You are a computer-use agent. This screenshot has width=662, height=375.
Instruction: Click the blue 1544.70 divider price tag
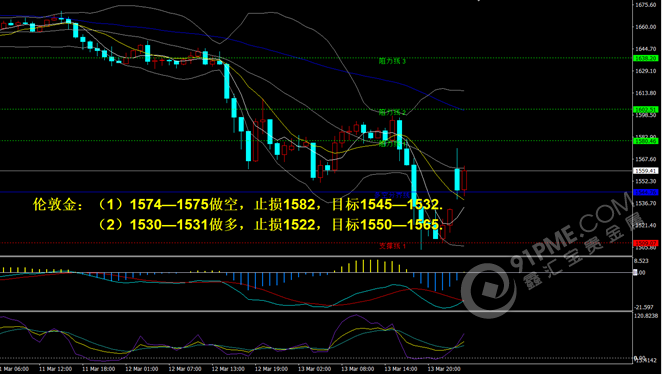click(646, 192)
